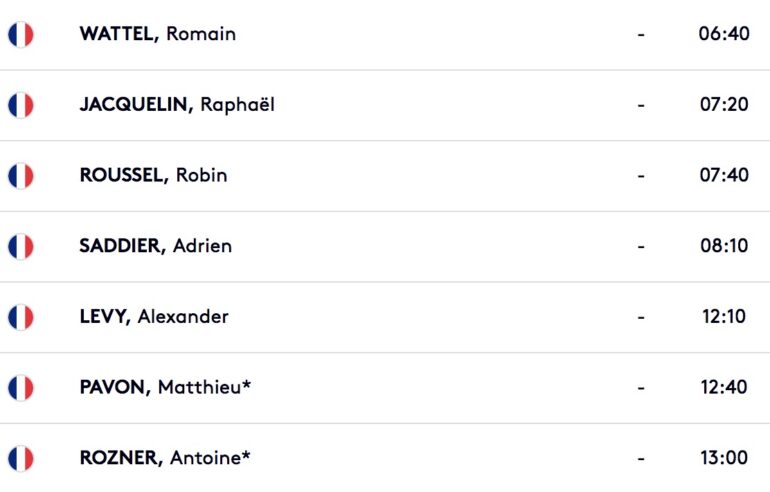Click the 07:20 tee time

[723, 105]
